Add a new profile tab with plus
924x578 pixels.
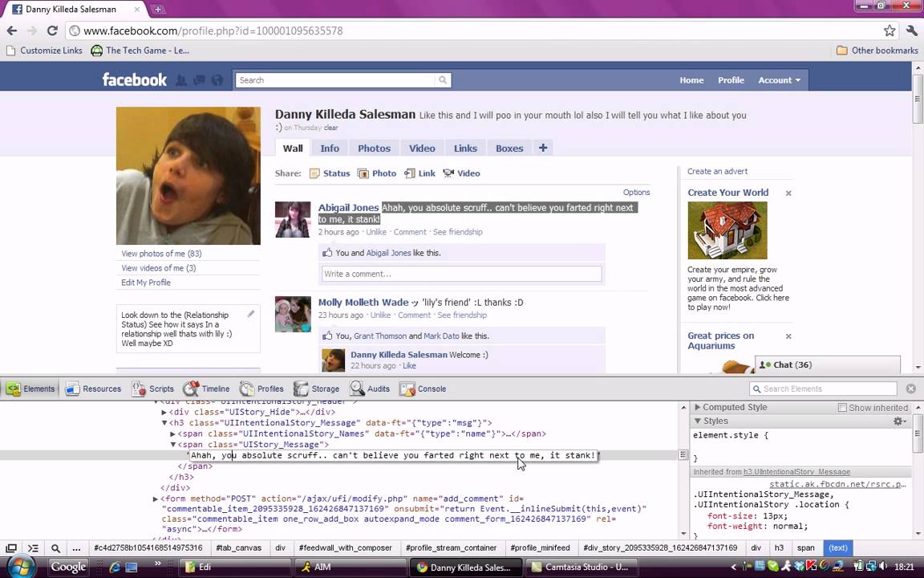tap(543, 148)
